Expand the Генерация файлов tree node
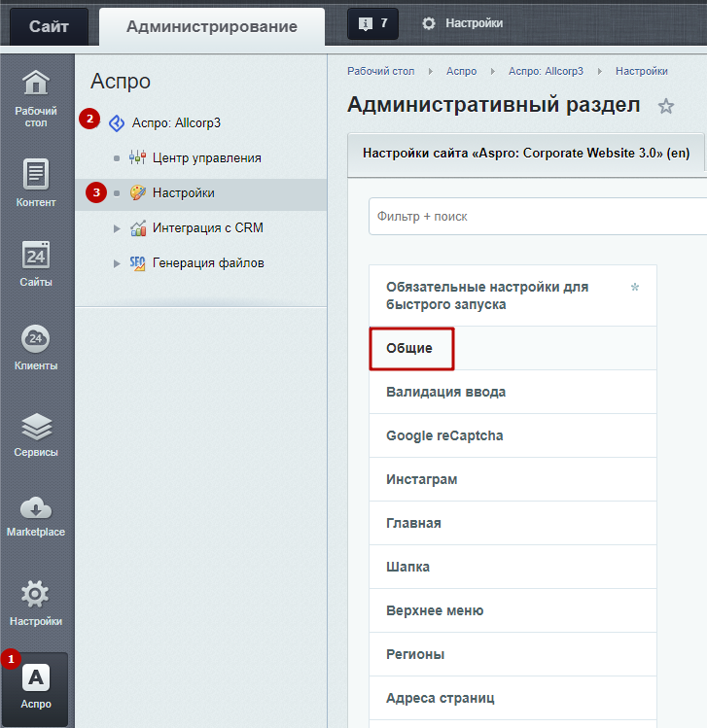Screen dimensions: 707x728 coord(117,263)
